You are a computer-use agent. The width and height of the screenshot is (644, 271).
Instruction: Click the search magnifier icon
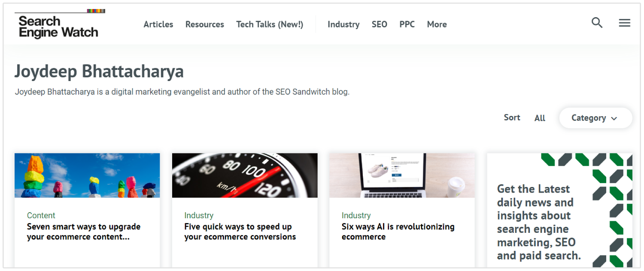pos(597,23)
